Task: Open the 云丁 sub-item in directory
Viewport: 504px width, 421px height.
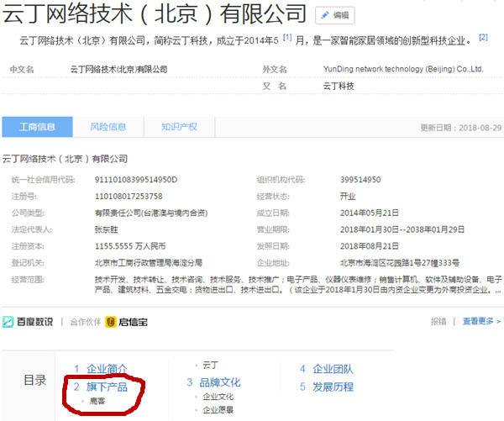Action: point(211,366)
